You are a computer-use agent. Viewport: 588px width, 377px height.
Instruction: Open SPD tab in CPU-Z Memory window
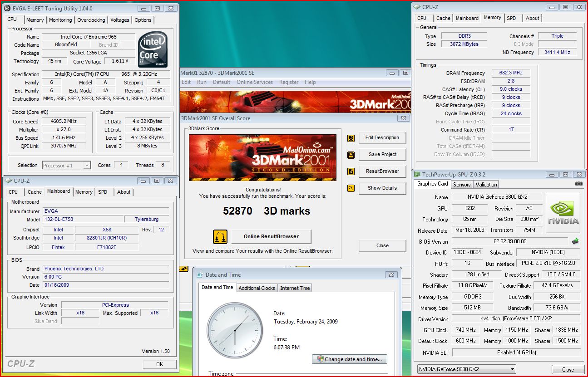click(511, 18)
